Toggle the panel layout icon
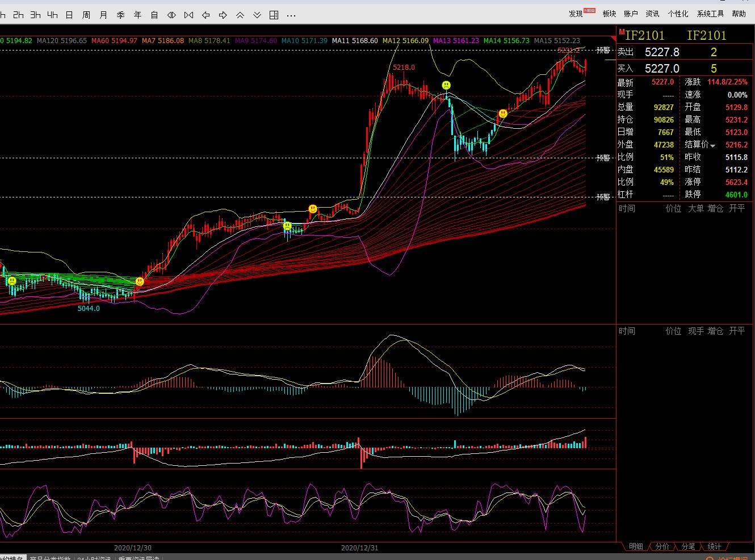This screenshot has width=755, height=560. pyautogui.click(x=274, y=15)
